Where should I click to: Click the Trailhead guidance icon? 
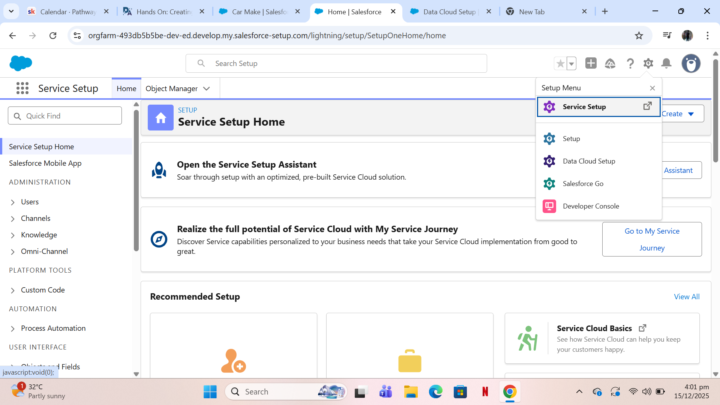(x=610, y=63)
